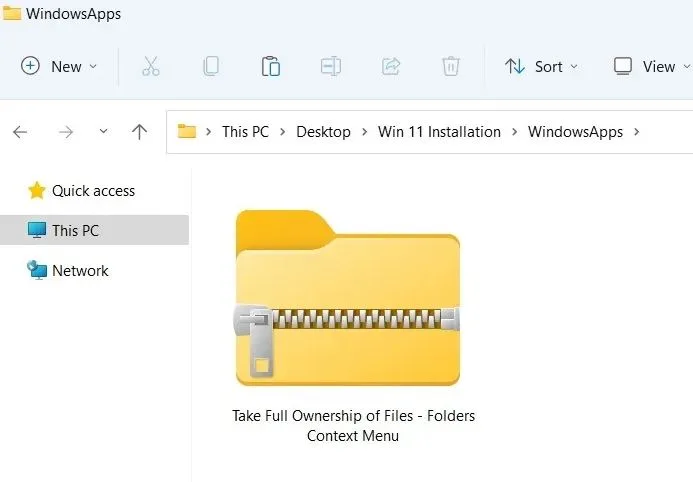
Task: Click the Paste clipboard icon
Action: pyautogui.click(x=270, y=67)
